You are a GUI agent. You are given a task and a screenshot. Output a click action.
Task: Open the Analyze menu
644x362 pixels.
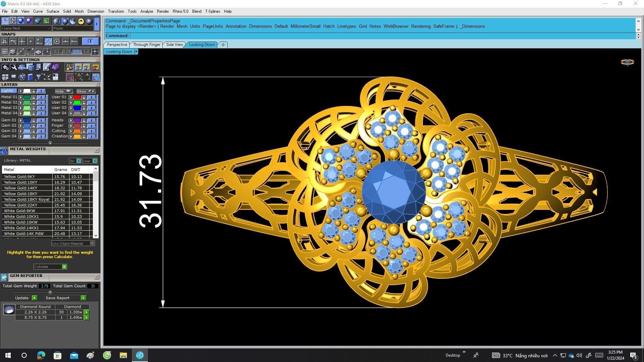click(x=147, y=11)
